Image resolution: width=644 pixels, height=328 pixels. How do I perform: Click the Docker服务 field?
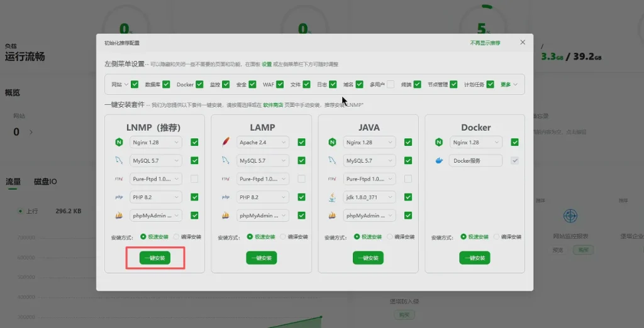(x=475, y=161)
